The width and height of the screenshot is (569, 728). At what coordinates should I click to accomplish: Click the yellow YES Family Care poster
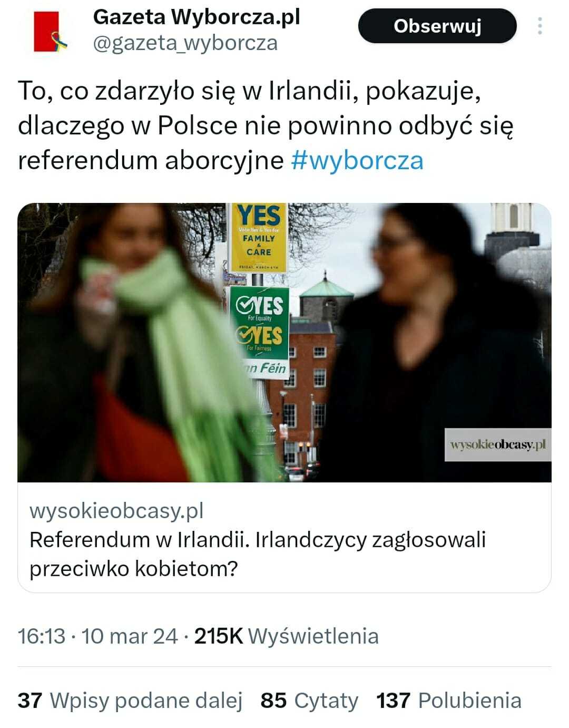259,238
